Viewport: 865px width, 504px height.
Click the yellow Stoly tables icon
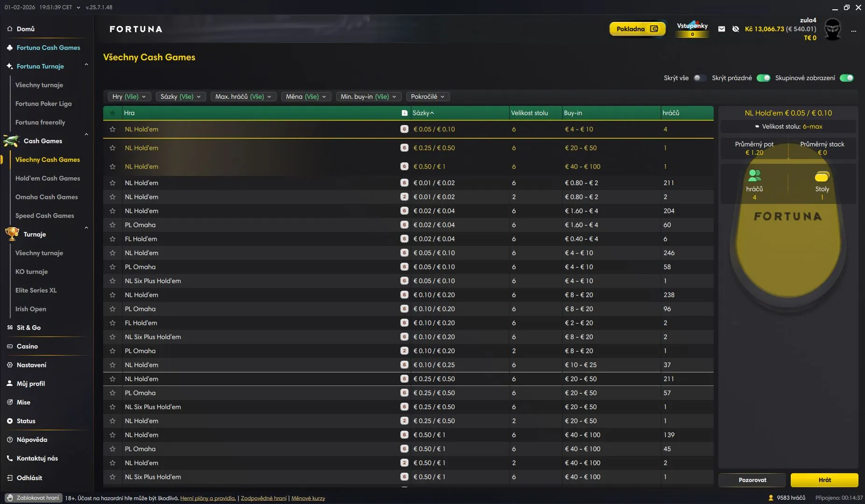pyautogui.click(x=822, y=176)
